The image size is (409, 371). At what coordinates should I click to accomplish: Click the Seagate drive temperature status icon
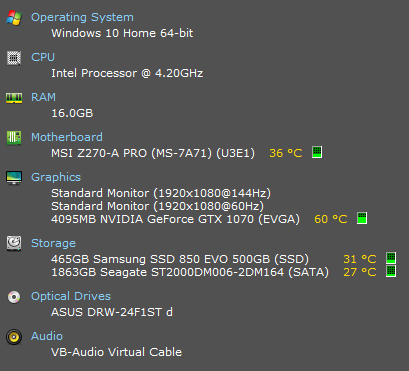coord(391,271)
